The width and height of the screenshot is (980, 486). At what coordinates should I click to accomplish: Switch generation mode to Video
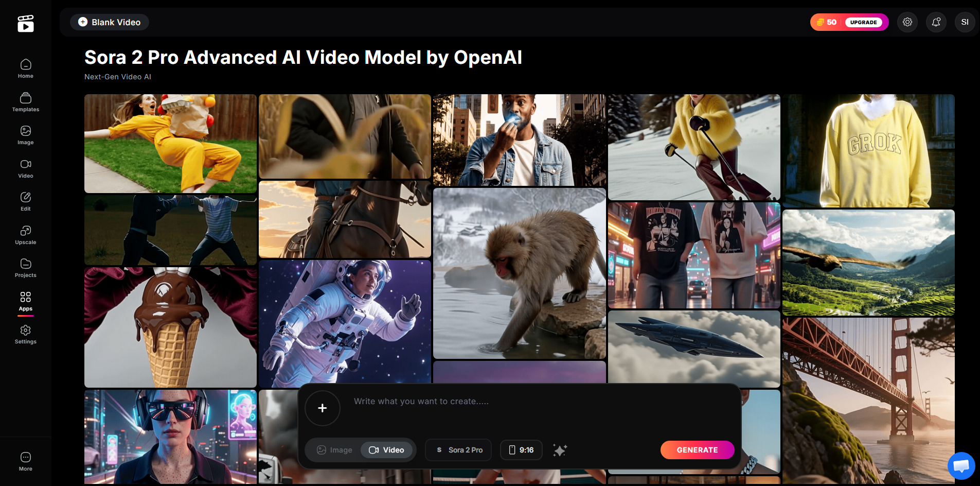(x=387, y=450)
